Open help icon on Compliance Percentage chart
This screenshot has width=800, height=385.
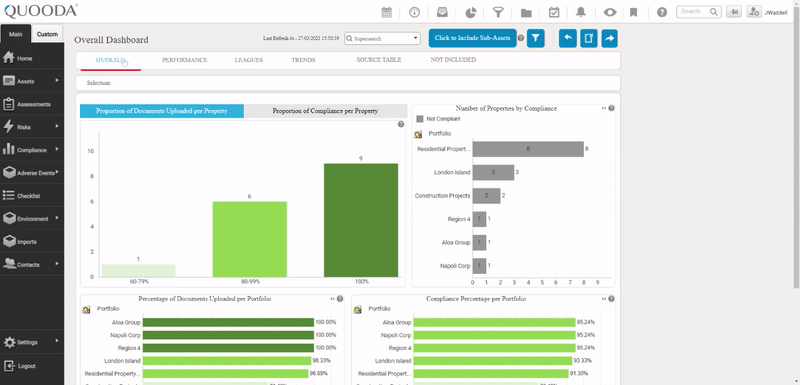(611, 299)
